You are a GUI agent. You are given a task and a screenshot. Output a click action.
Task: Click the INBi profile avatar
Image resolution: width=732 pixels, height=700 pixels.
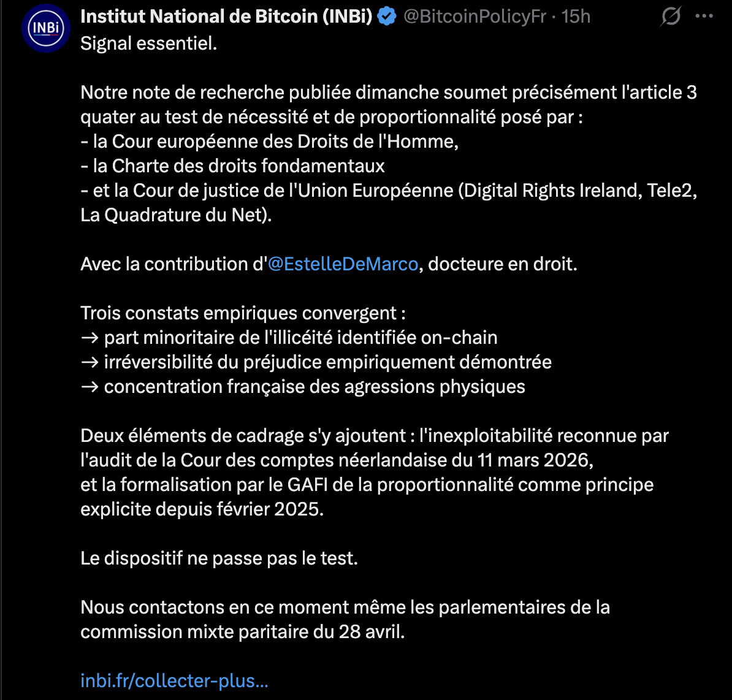[45, 29]
